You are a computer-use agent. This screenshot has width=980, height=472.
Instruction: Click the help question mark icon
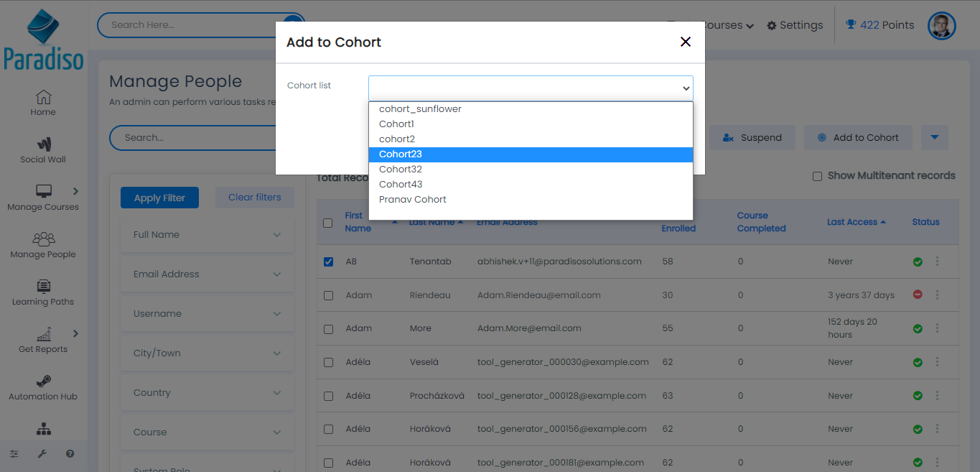point(70,454)
